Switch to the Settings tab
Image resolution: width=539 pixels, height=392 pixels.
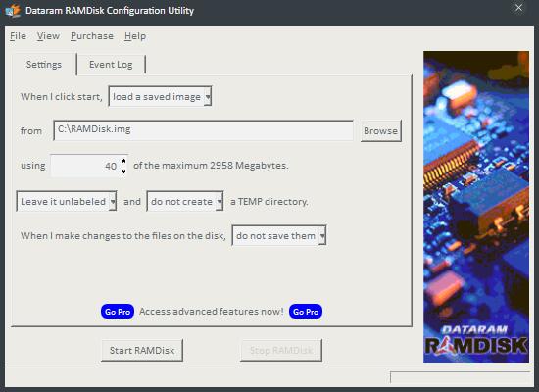pos(44,65)
